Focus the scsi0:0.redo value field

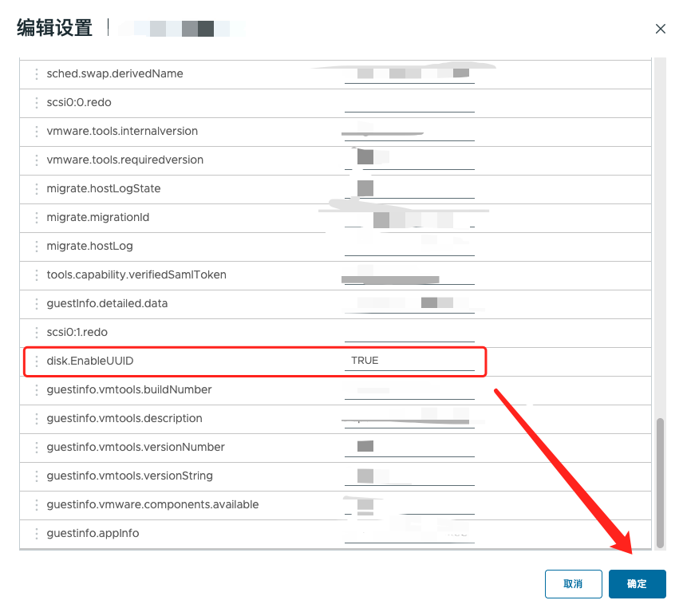pos(409,103)
